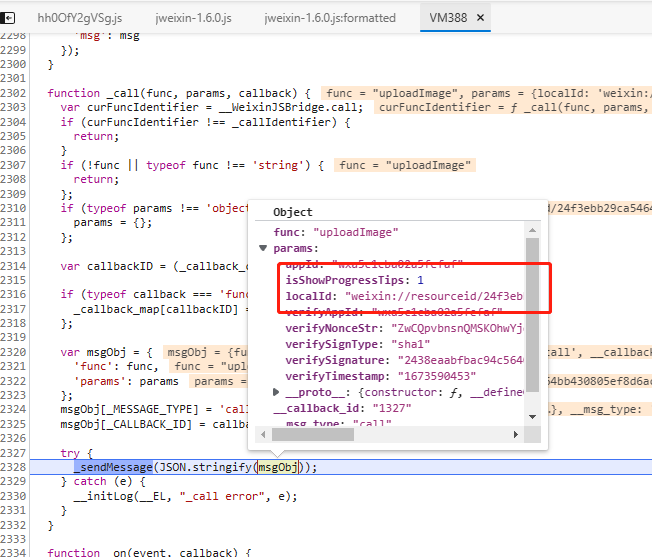Click the popup's vertical scrollbar thumb
This screenshot has width=652, height=557.
point(533,315)
